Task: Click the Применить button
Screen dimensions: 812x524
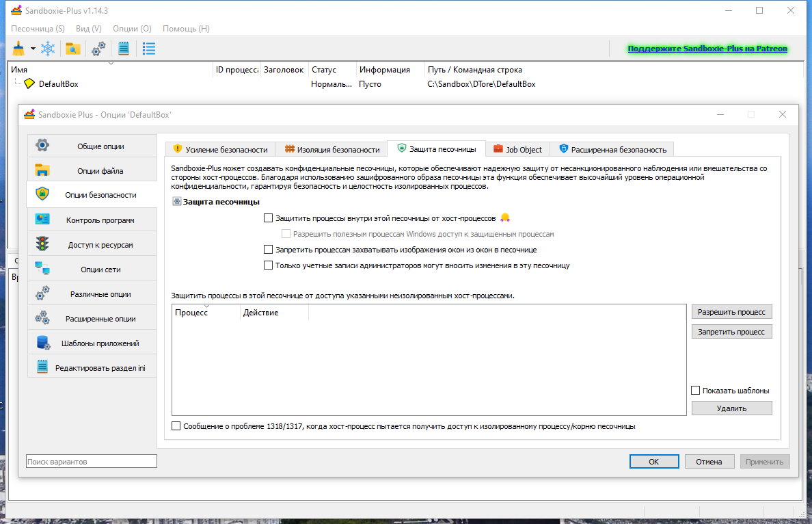Action: 764,461
